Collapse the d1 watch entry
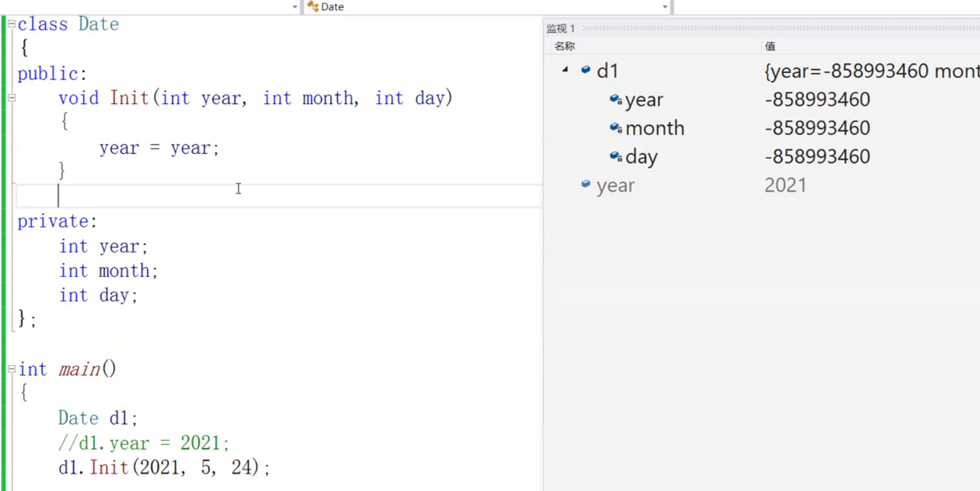The image size is (980, 491). click(566, 70)
